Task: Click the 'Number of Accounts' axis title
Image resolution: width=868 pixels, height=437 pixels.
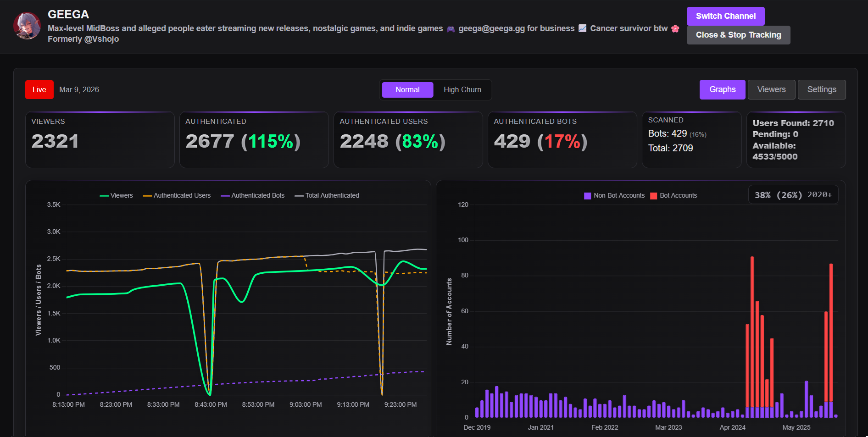Action: [449, 311]
